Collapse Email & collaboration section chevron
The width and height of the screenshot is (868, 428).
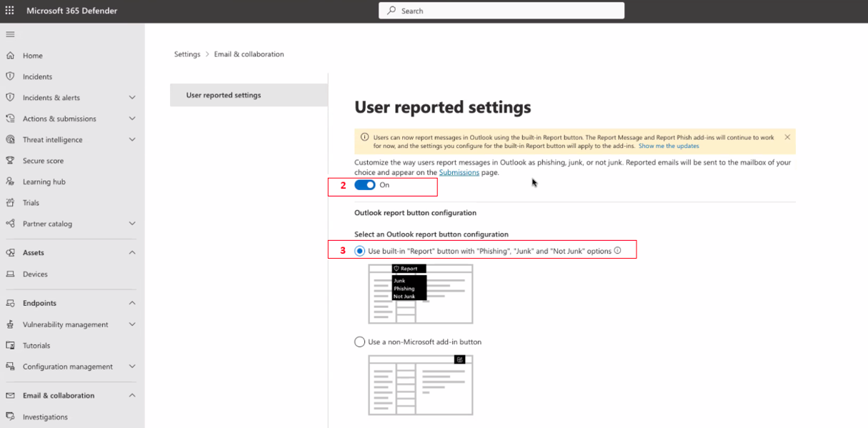click(x=132, y=395)
